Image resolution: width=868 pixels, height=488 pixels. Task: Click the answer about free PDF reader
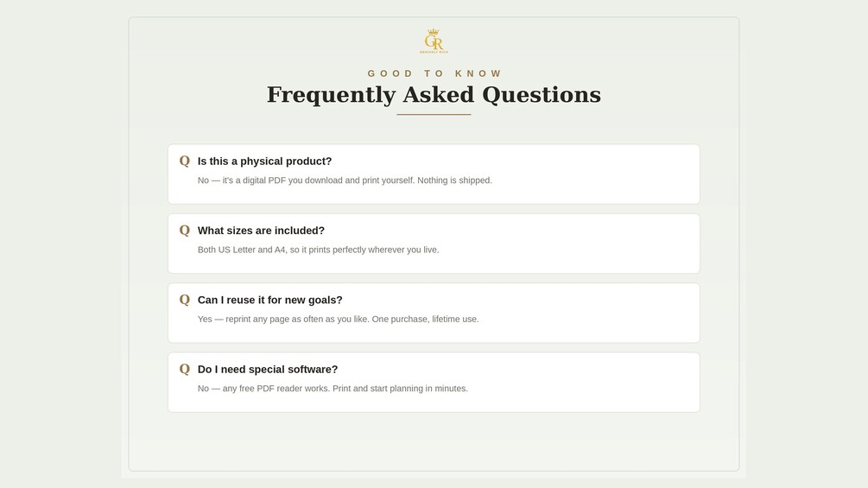tap(333, 389)
